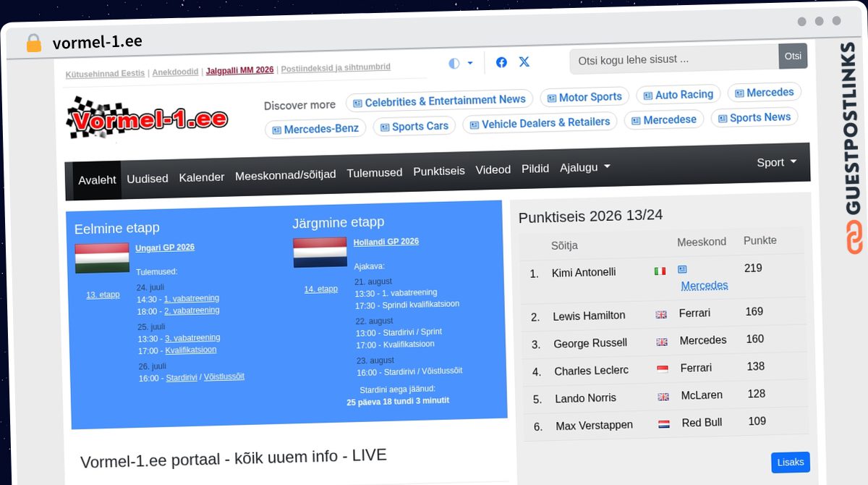
Task: Open Meeskonnad/sõitjad menu item
Action: [x=286, y=174]
